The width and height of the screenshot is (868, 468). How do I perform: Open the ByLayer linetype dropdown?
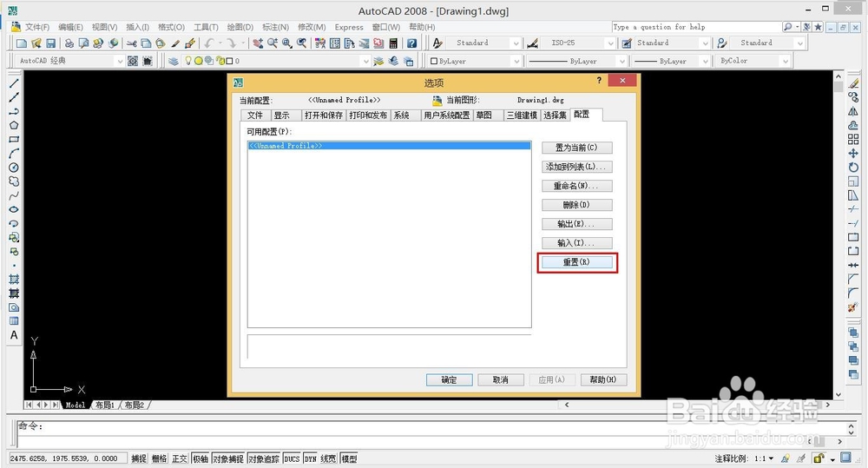(621, 61)
